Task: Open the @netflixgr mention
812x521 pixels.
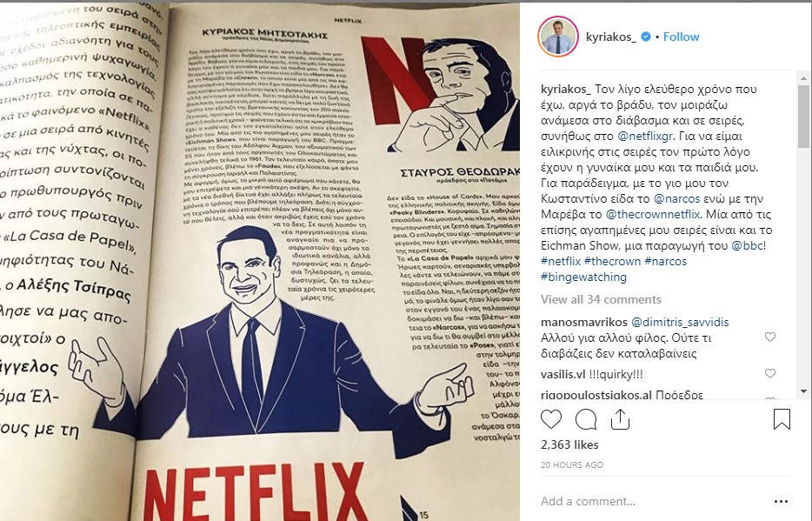Action: coord(645,137)
